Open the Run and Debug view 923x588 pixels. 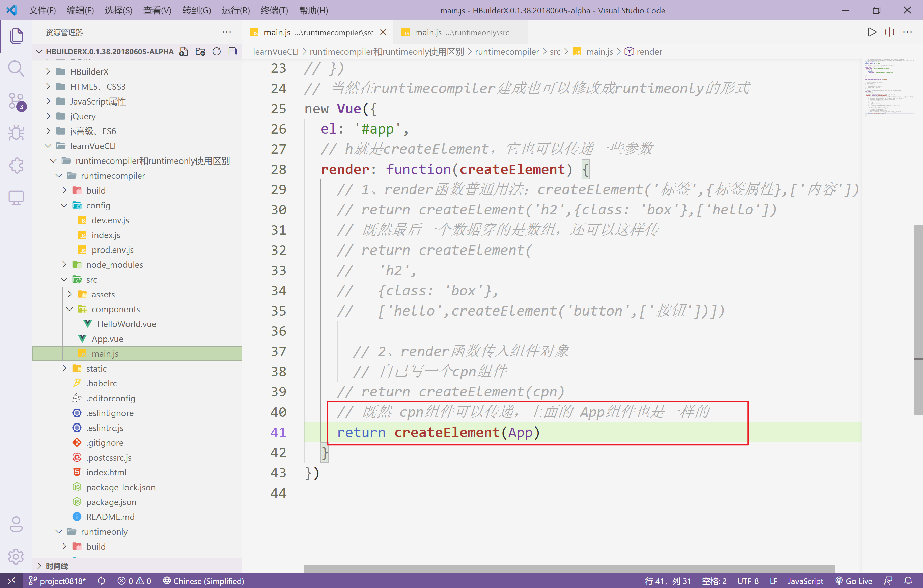16,133
